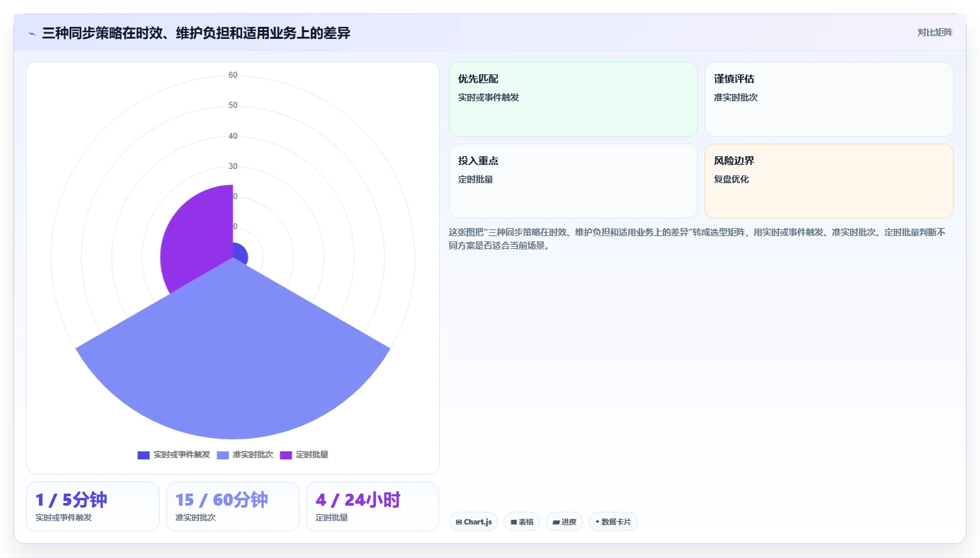
Task: Select the 1 / 5分钟 stat card
Action: (93, 506)
